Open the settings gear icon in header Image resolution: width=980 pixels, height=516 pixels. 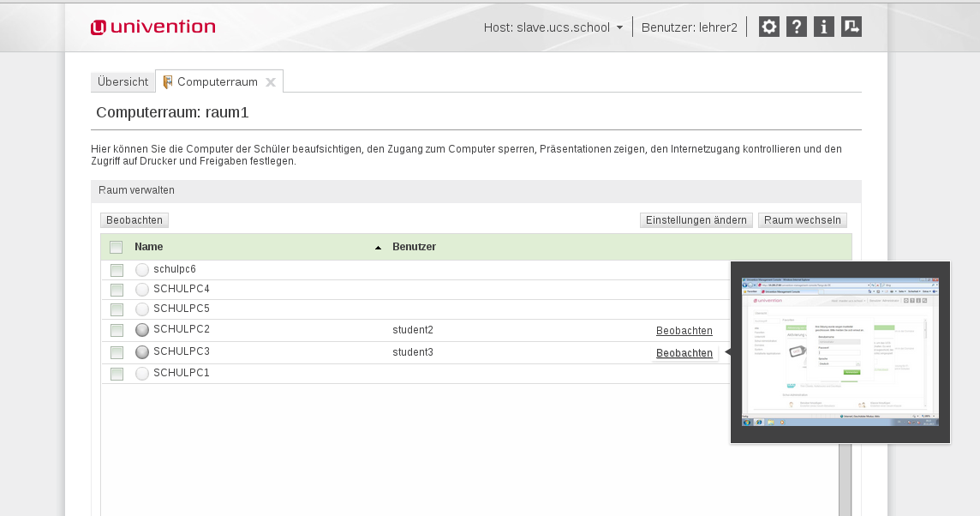769,27
